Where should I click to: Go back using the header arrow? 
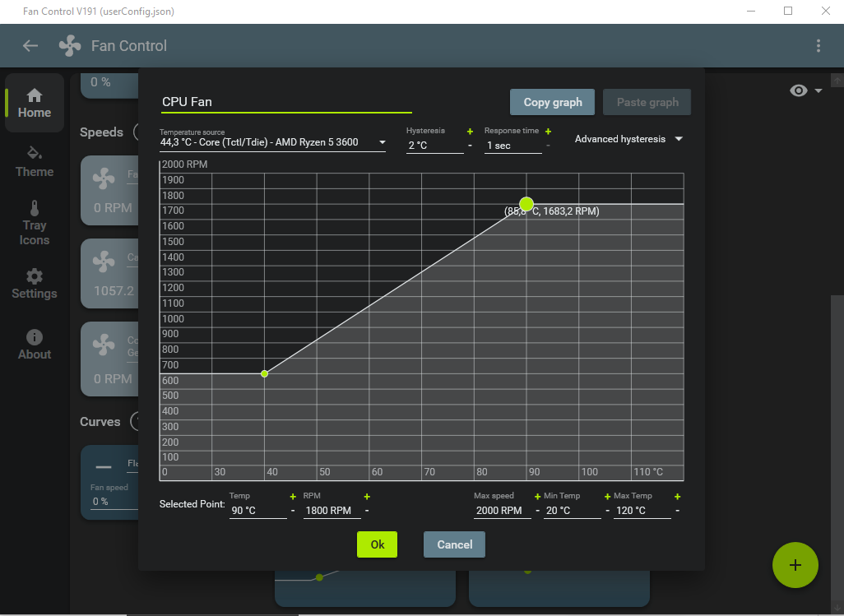coord(30,46)
